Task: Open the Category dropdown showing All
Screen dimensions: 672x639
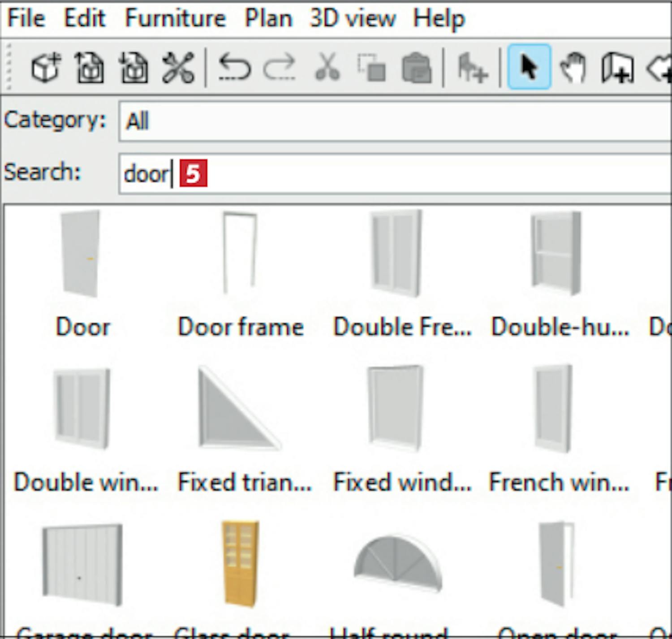Action: [395, 121]
